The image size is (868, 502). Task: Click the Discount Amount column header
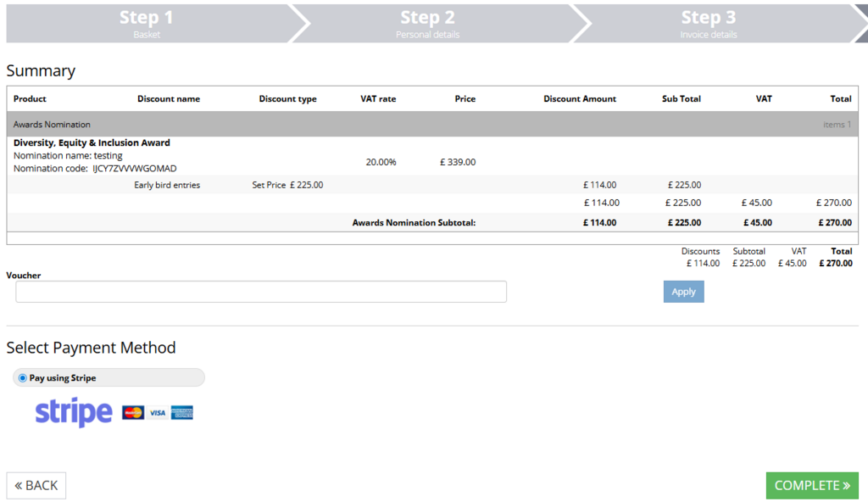point(580,99)
